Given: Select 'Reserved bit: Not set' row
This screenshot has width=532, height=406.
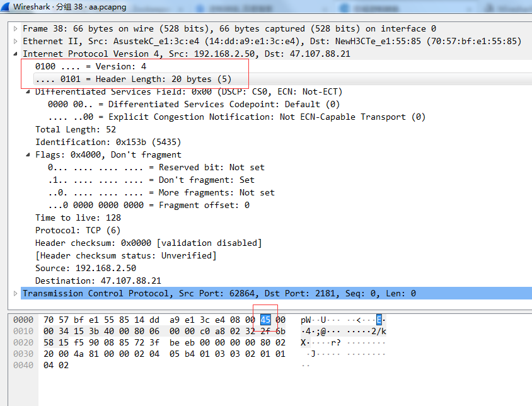Looking at the screenshot, I should pos(156,167).
